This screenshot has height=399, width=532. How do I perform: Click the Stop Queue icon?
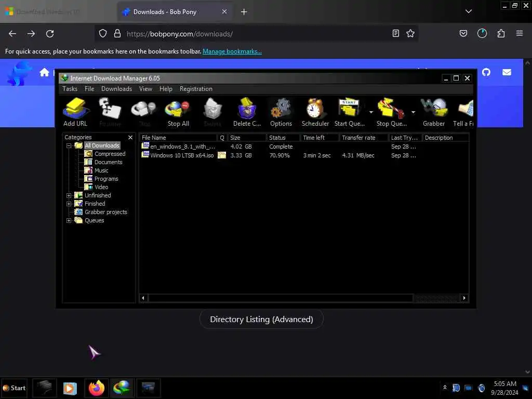click(x=391, y=112)
